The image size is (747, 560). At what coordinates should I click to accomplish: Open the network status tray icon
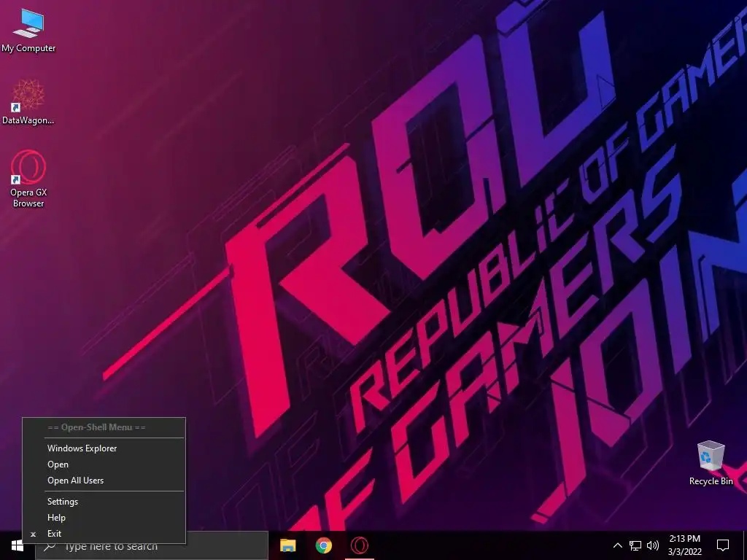[x=635, y=545]
